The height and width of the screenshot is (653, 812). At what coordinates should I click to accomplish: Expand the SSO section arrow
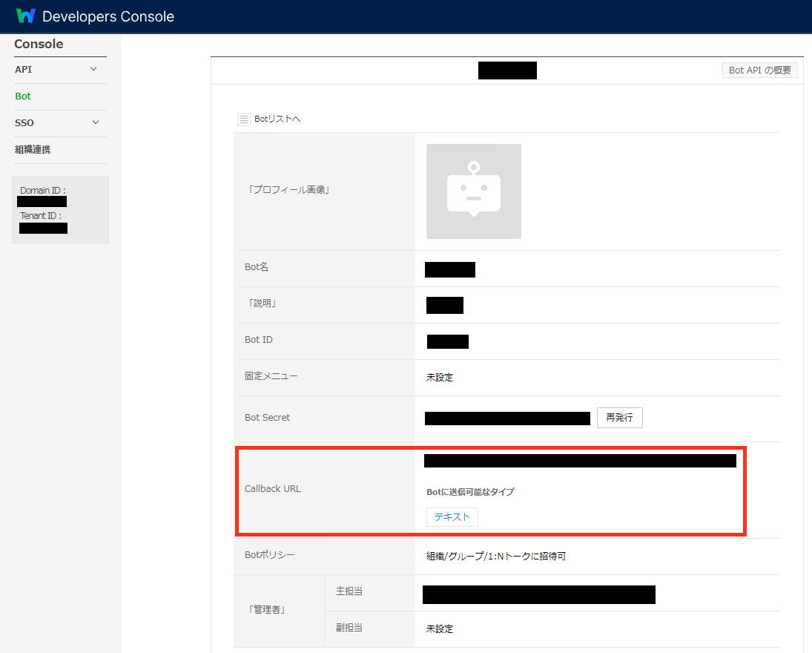(95, 122)
